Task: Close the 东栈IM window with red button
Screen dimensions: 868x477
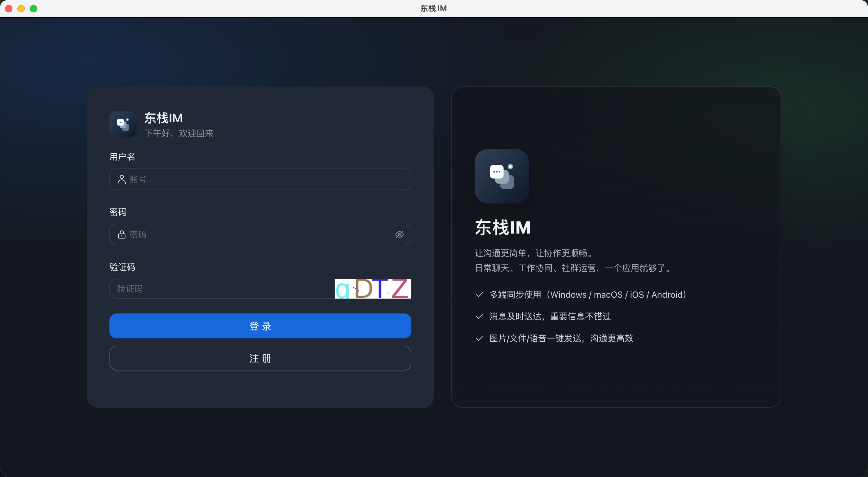Action: pos(9,8)
